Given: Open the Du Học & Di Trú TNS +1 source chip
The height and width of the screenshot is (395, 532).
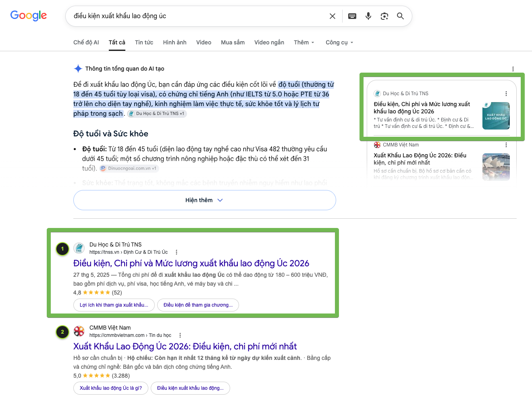Looking at the screenshot, I should click(157, 114).
